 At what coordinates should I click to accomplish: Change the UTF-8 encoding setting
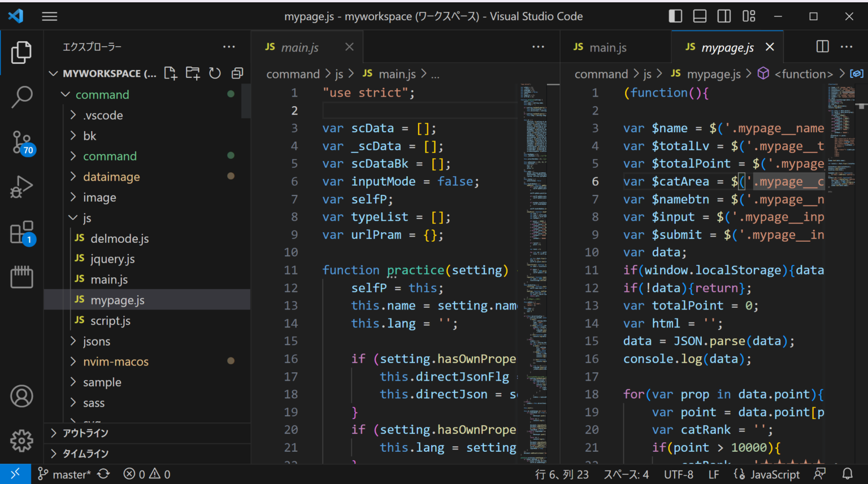679,474
